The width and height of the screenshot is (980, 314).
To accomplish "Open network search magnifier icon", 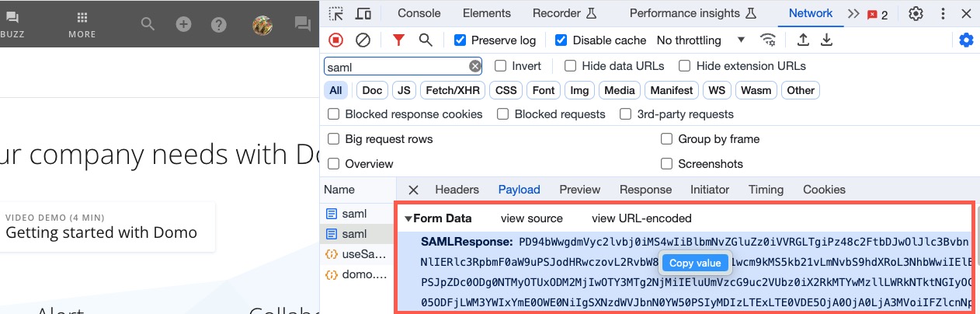I will 426,40.
